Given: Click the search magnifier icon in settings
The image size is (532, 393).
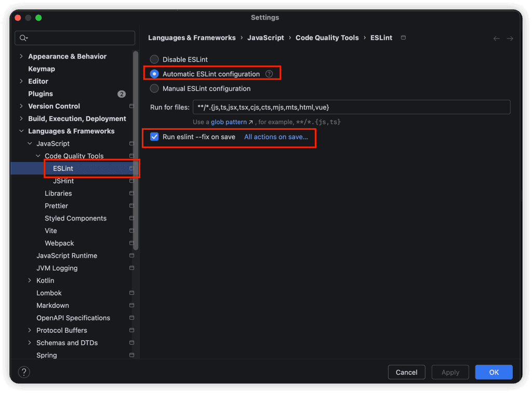Looking at the screenshot, I should [x=23, y=38].
